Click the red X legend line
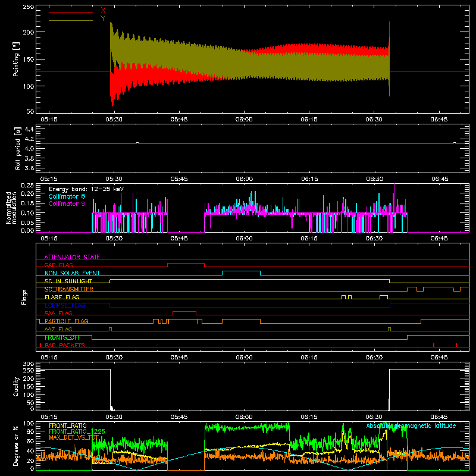This screenshot has width=476, height=476. (x=71, y=12)
